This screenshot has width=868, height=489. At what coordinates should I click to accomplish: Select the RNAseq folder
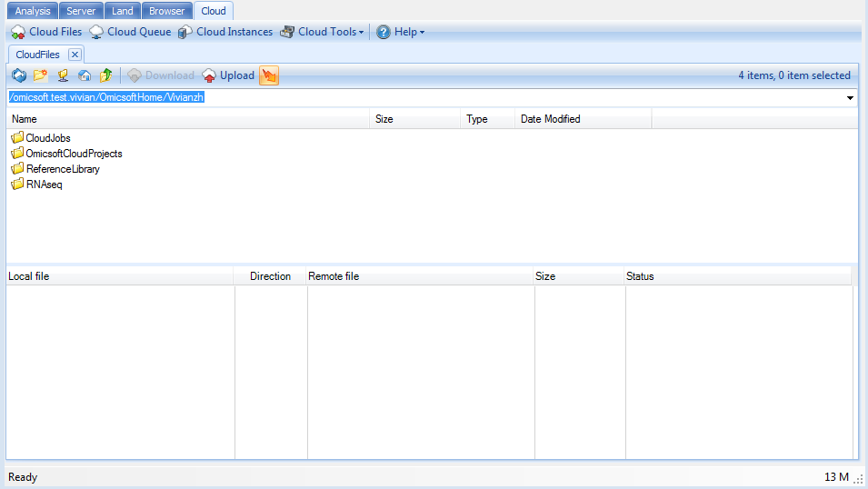pos(45,185)
